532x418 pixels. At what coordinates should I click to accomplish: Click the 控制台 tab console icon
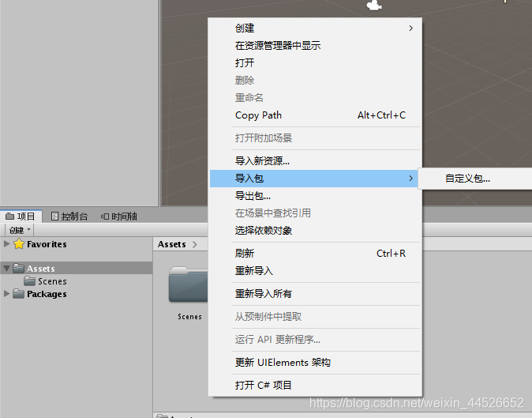54,217
